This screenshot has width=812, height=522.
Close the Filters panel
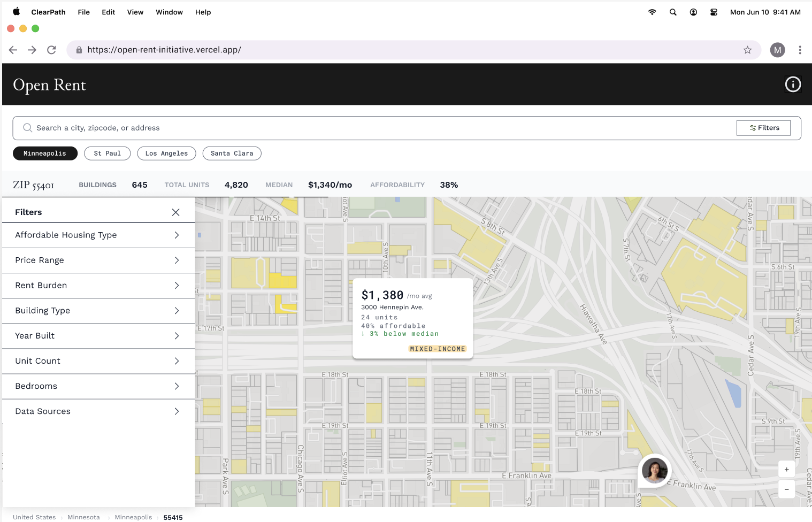[x=175, y=212]
